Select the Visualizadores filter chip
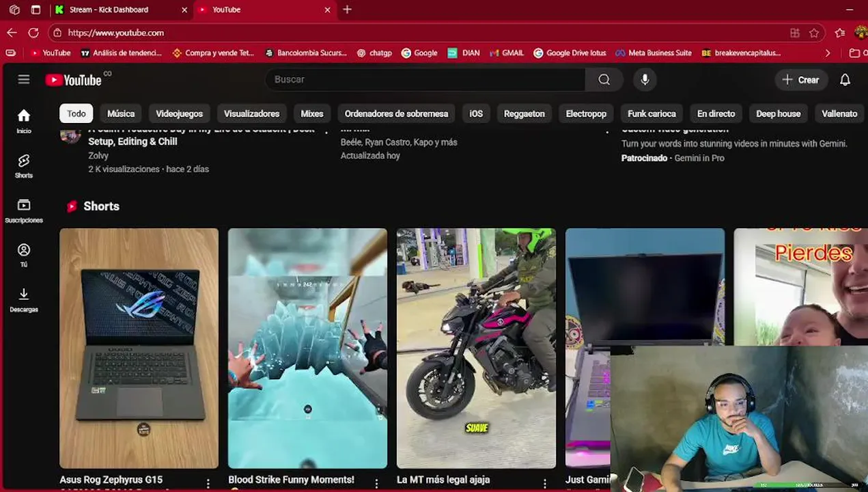The width and height of the screenshot is (868, 492). tap(251, 113)
